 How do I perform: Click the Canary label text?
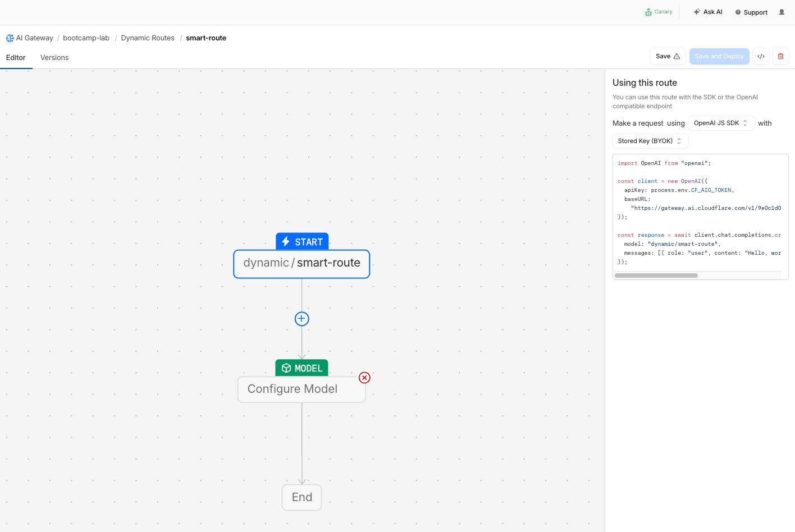[x=663, y=12]
